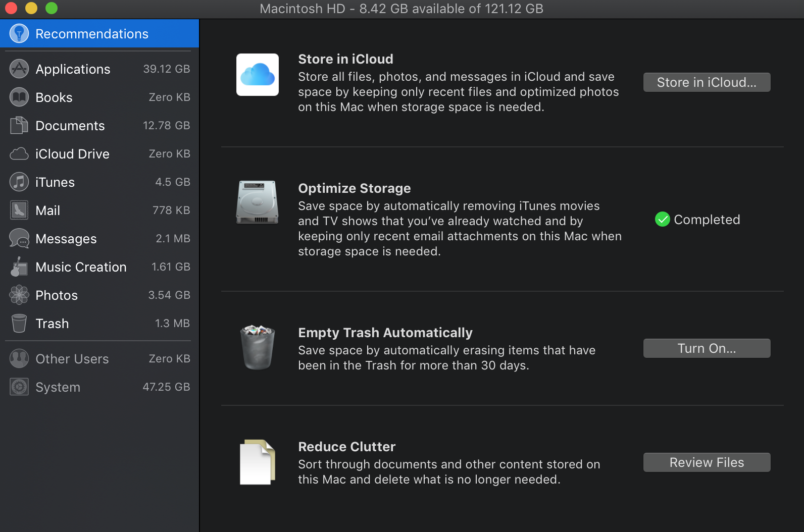
Task: Click the 778 KB Mail size
Action: (171, 210)
